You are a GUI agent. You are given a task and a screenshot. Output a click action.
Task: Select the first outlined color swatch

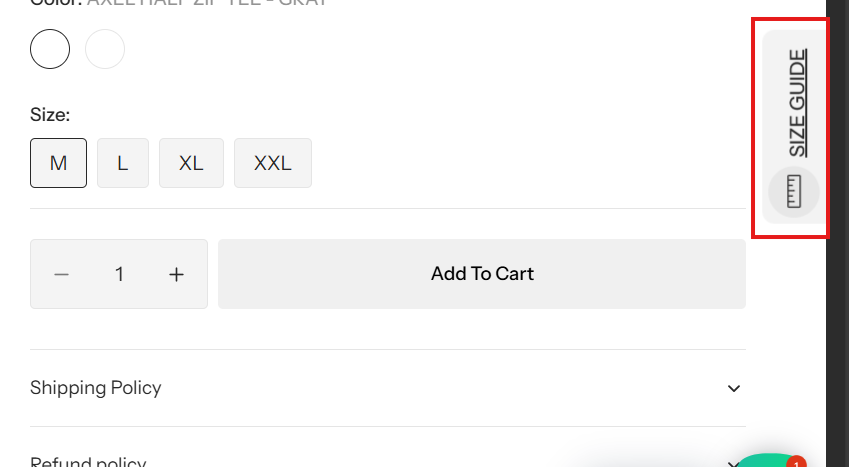click(50, 49)
